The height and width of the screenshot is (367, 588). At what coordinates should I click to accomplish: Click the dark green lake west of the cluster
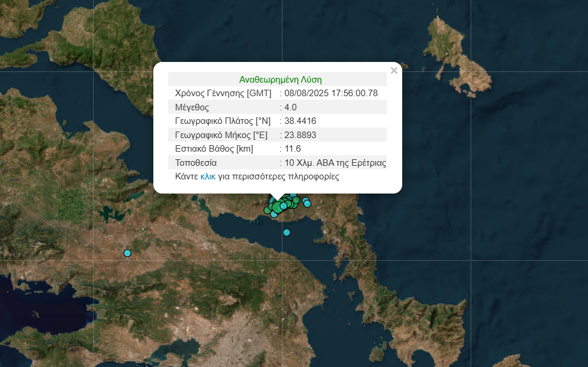pyautogui.click(x=107, y=212)
